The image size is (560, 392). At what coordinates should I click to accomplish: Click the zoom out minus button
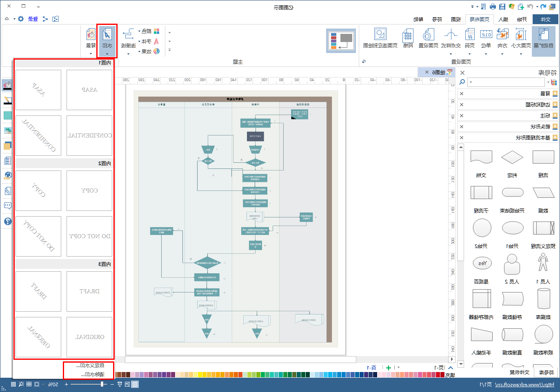pyautogui.click(x=112, y=384)
